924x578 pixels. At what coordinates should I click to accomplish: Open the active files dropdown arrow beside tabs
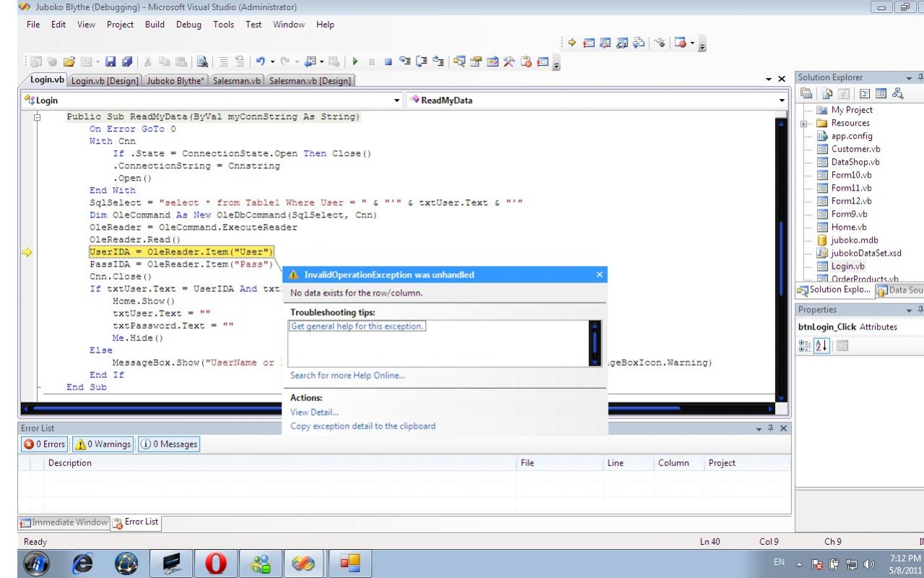769,79
